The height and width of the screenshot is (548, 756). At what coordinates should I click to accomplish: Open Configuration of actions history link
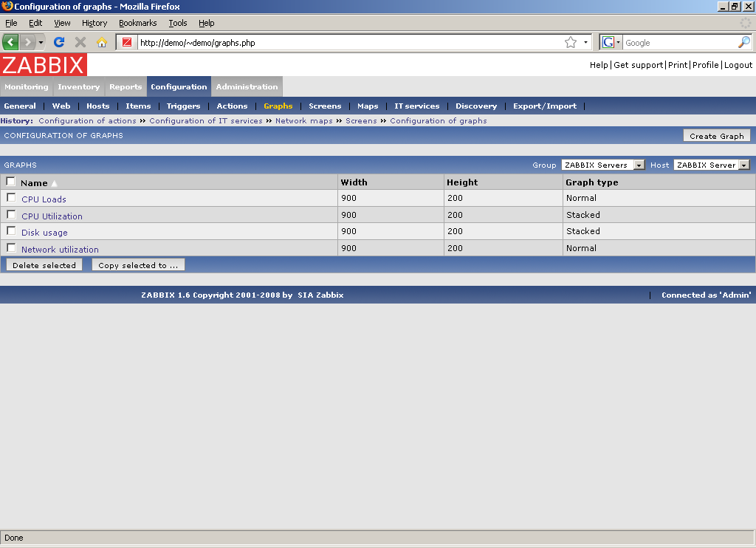coord(87,120)
